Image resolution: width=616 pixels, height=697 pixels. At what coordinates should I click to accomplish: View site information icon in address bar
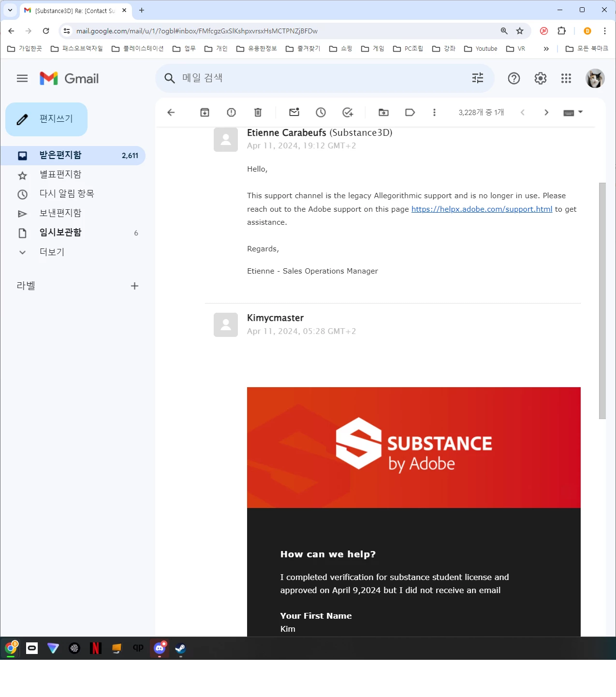tap(67, 31)
